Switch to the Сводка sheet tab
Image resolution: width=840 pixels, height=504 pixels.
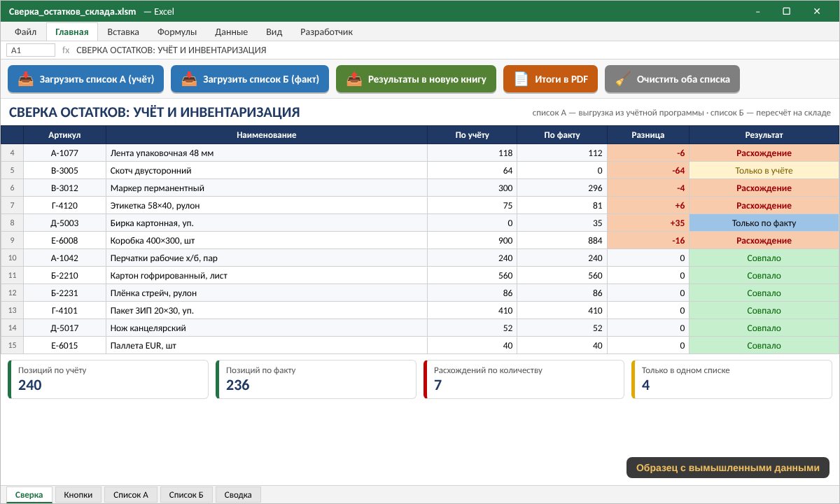pyautogui.click(x=238, y=495)
